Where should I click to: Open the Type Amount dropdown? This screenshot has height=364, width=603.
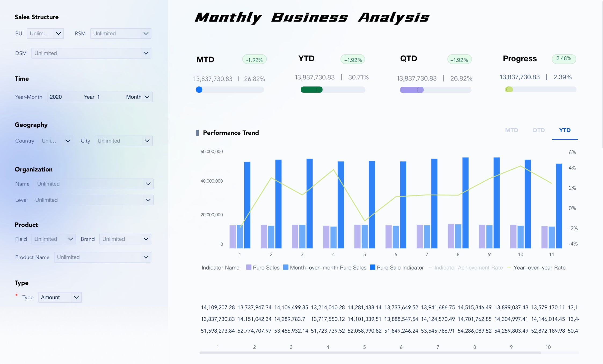tap(60, 297)
